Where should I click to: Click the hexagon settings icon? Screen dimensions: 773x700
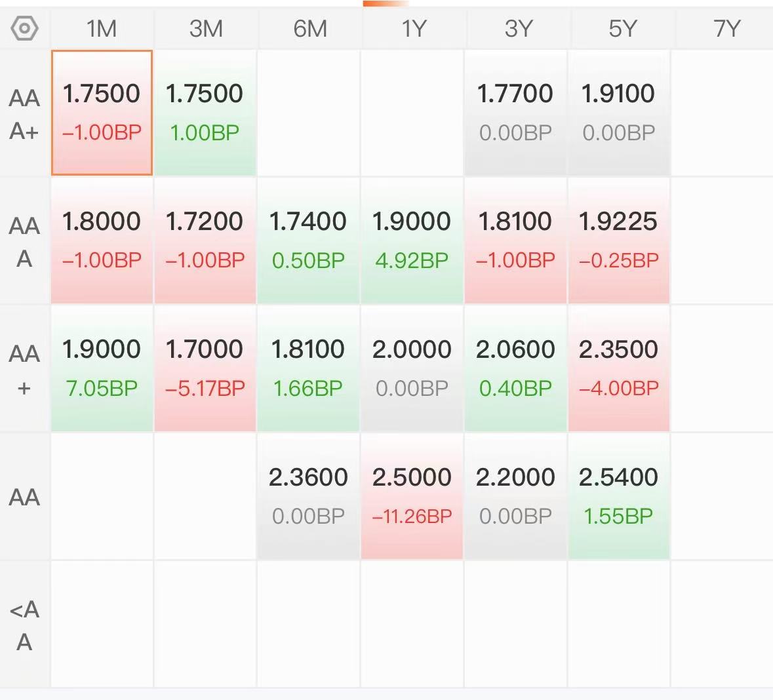pos(25,29)
